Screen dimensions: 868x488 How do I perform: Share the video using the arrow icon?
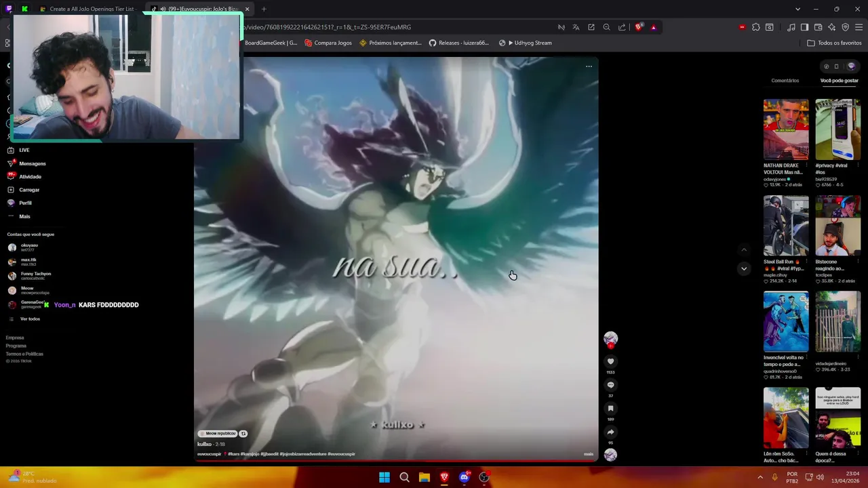[610, 432]
